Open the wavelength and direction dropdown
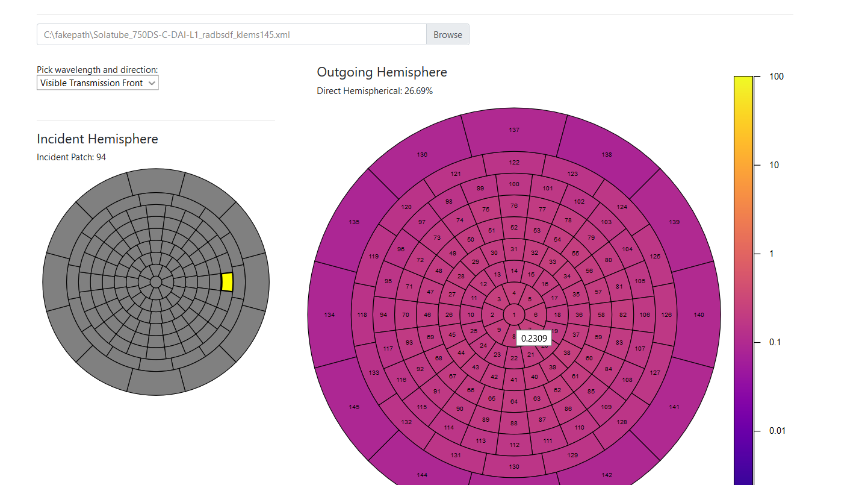The image size is (868, 485). click(98, 83)
